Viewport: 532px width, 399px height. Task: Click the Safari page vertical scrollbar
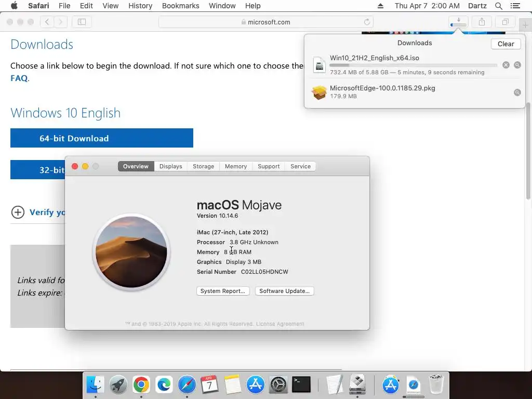(x=528, y=151)
